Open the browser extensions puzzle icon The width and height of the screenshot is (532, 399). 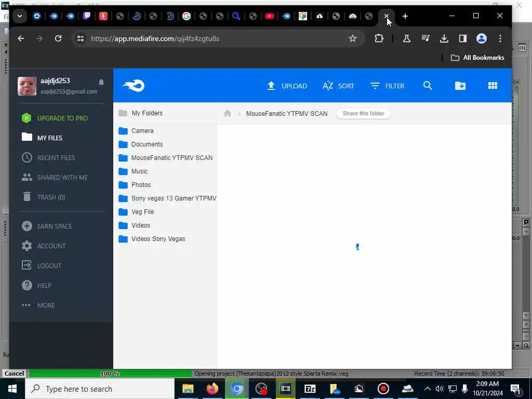coord(379,38)
